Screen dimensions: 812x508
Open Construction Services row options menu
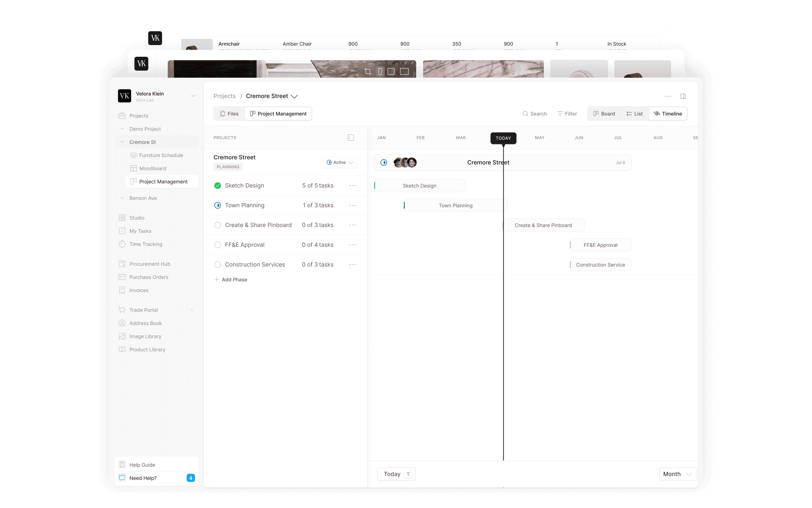352,264
